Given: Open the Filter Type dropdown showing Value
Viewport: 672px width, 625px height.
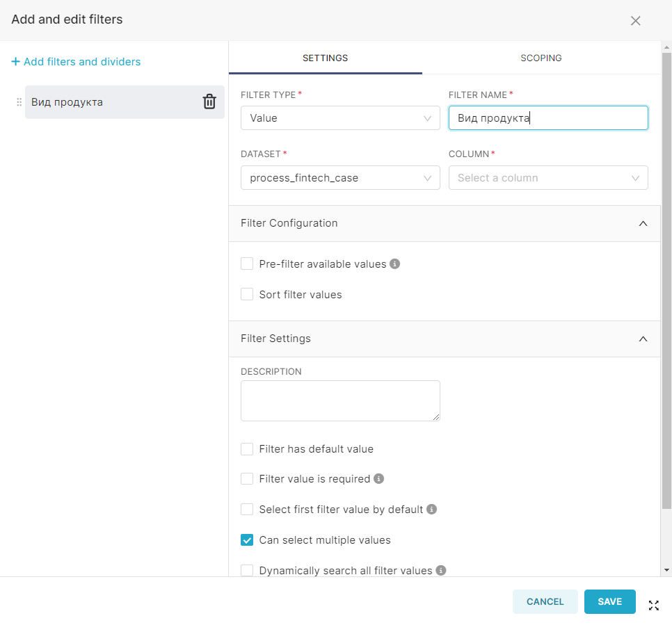Looking at the screenshot, I should tap(340, 117).
